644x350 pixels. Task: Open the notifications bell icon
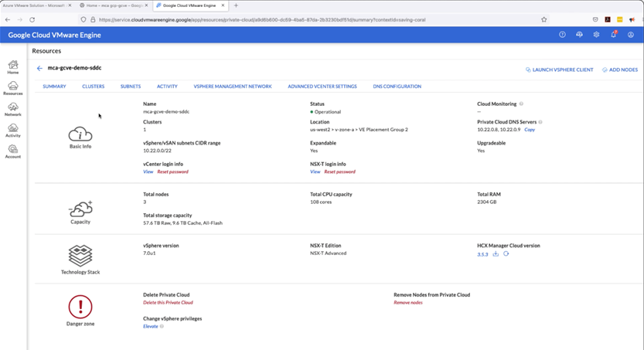coord(613,35)
